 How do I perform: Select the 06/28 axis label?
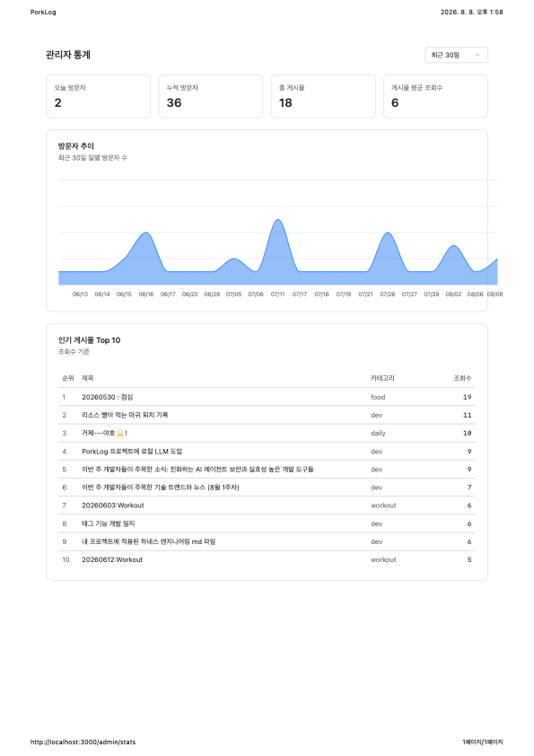[x=212, y=294]
